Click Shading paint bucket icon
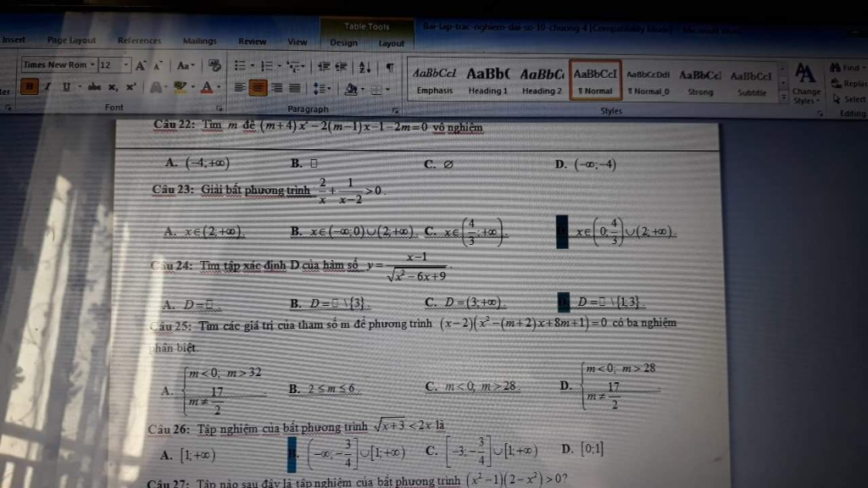Image resolution: width=868 pixels, height=488 pixels. (x=350, y=88)
